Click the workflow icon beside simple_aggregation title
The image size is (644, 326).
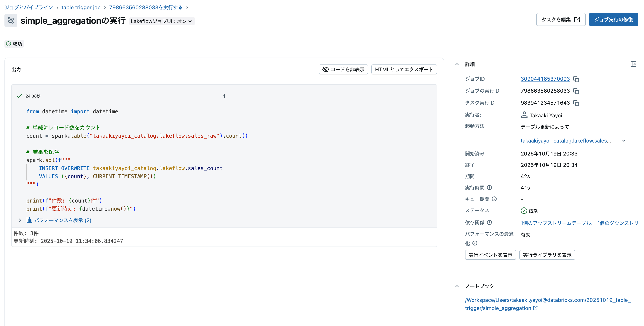click(x=11, y=20)
